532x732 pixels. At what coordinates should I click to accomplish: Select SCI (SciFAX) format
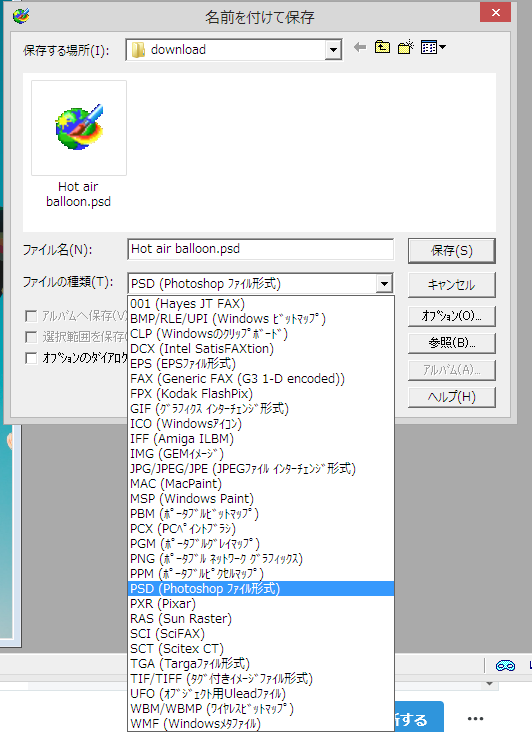(x=261, y=633)
